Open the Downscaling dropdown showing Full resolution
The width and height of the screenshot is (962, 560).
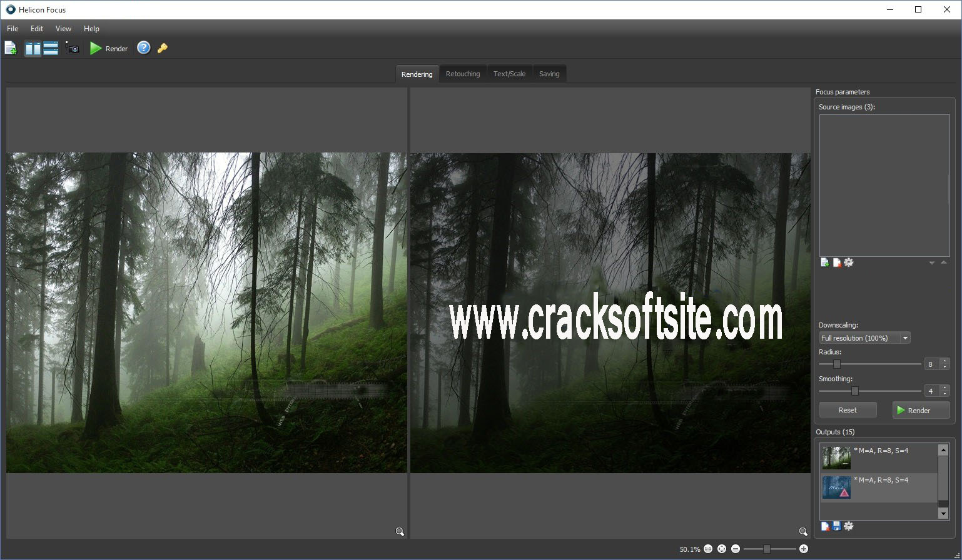865,338
